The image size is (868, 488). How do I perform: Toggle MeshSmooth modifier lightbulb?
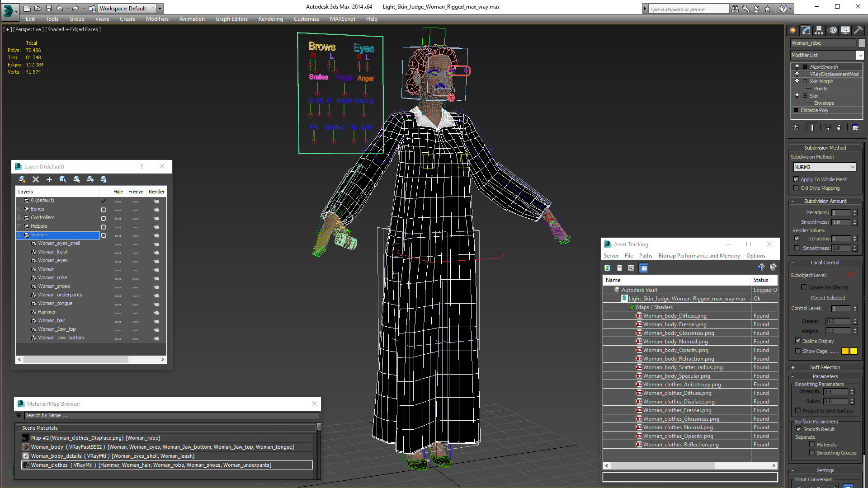coord(797,66)
